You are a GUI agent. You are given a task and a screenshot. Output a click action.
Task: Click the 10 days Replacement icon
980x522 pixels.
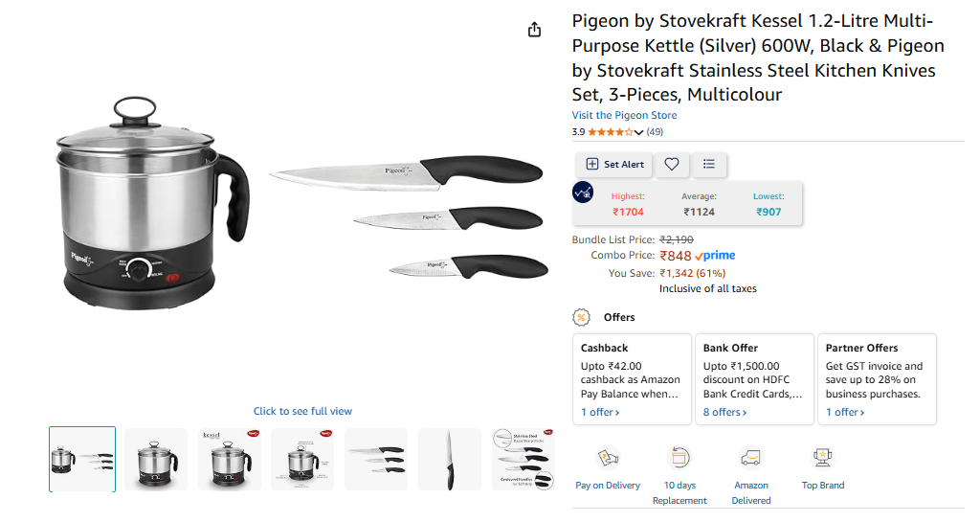[679, 458]
